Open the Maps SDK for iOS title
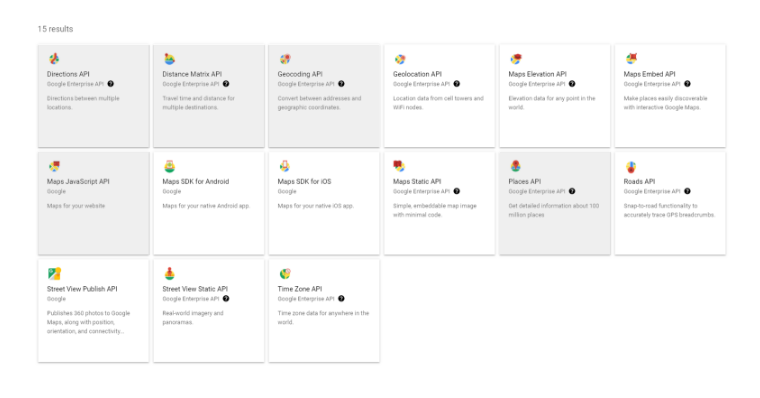 (304, 181)
